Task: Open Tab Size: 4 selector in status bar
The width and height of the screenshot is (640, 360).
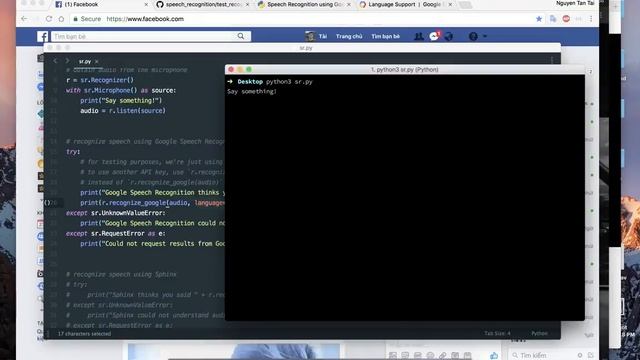Action: (x=497, y=333)
